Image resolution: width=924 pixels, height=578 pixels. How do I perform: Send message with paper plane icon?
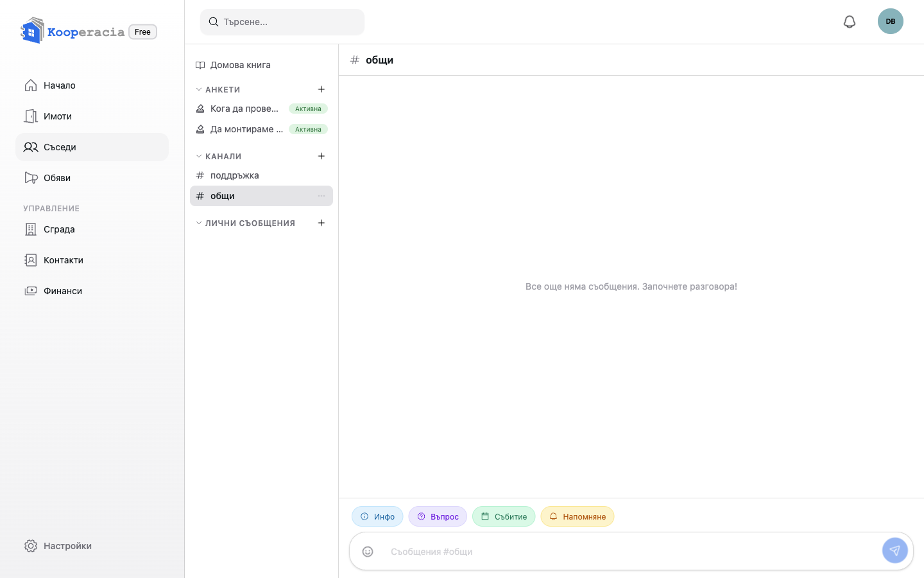(x=894, y=550)
